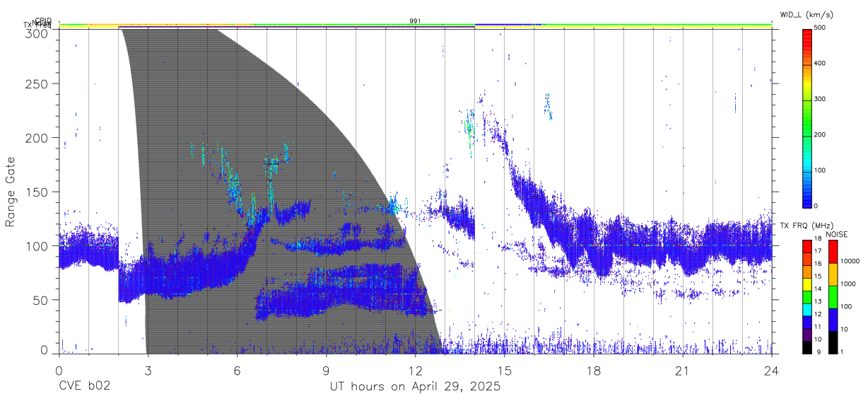Click the 400 label on WID colour bar
Viewport: 868px width, 401px height.
(x=821, y=64)
